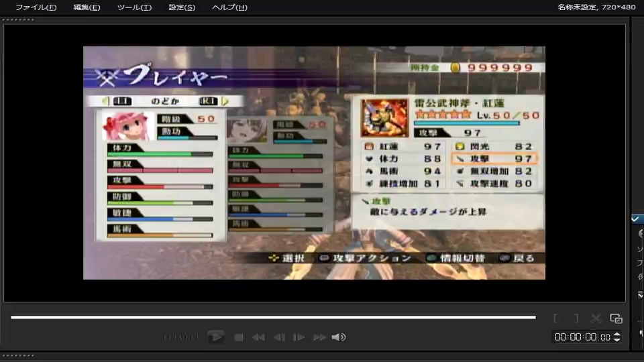Click the preview scrubber bar

click(x=273, y=317)
